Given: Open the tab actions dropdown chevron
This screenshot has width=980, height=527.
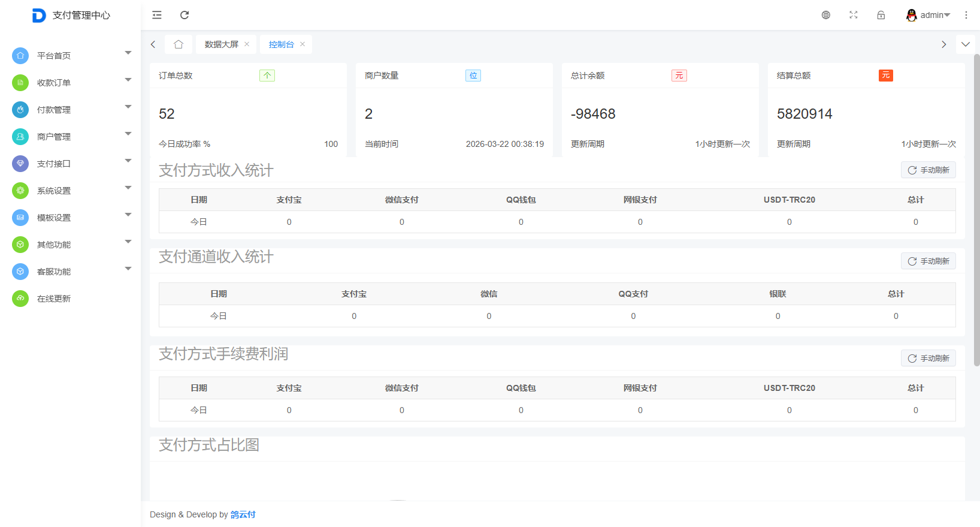Looking at the screenshot, I should click(966, 44).
